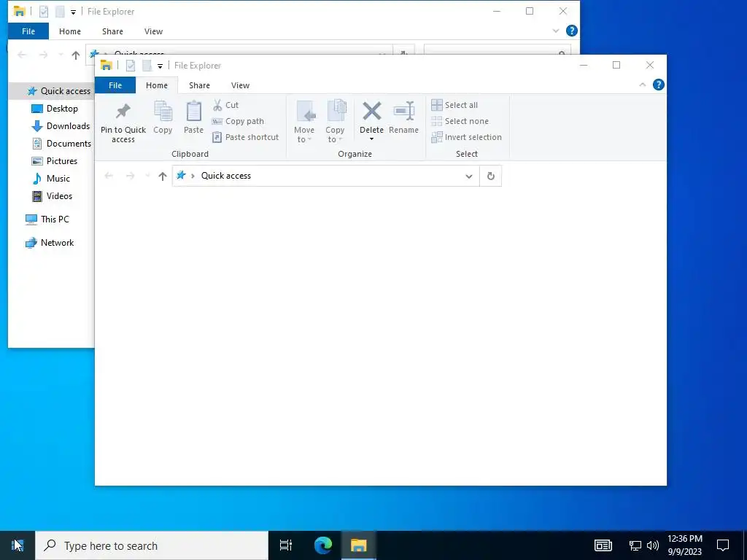Click the network tray icon
747x560 pixels.
pos(635,545)
